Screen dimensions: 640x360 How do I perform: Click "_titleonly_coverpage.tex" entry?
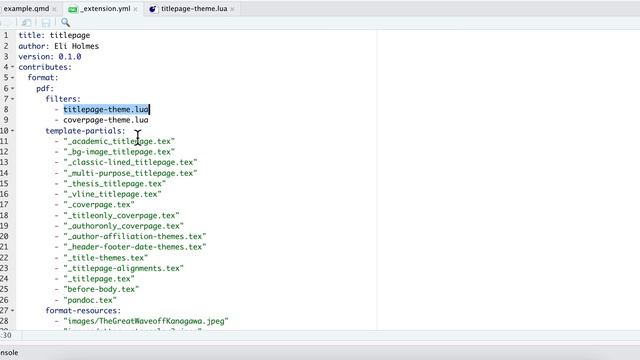(121, 216)
